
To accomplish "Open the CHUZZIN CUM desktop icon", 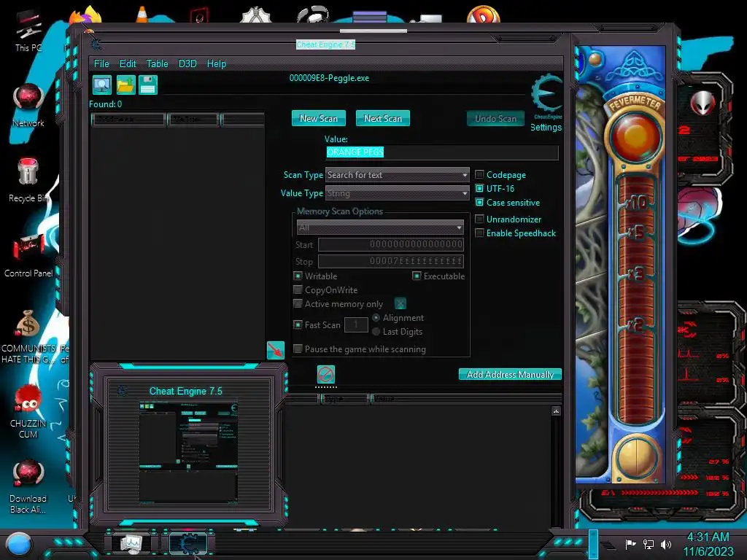I will tap(28, 411).
